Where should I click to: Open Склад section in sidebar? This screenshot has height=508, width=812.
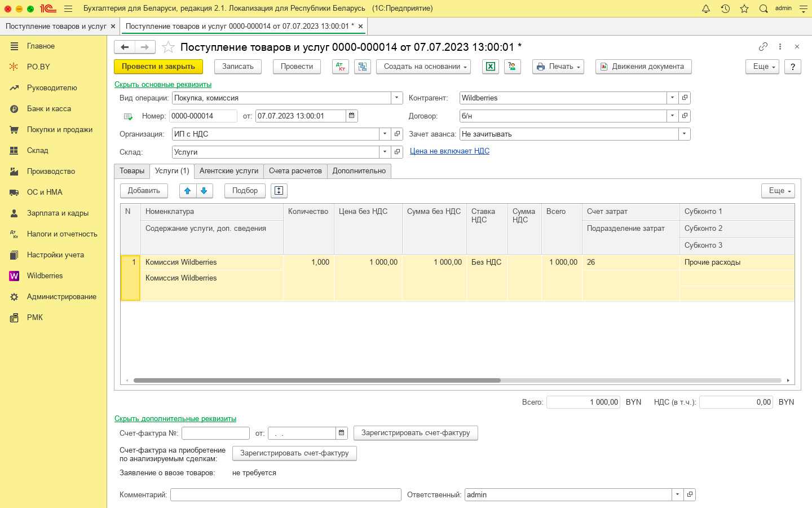[x=38, y=151]
